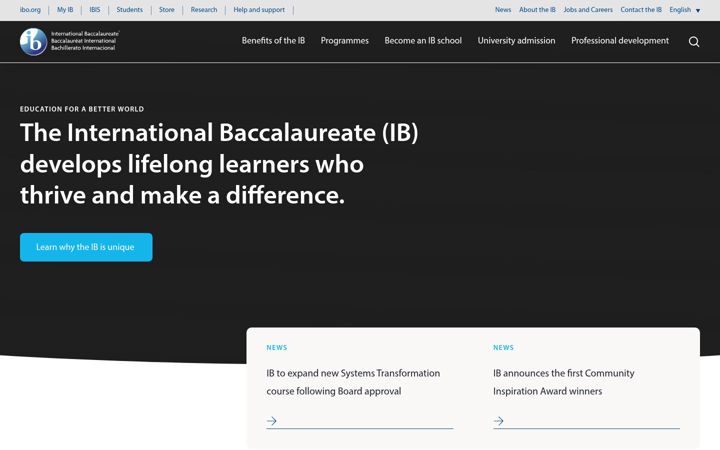The image size is (720, 450).
Task: Click the hero heading about lifelong learners
Action: click(219, 163)
